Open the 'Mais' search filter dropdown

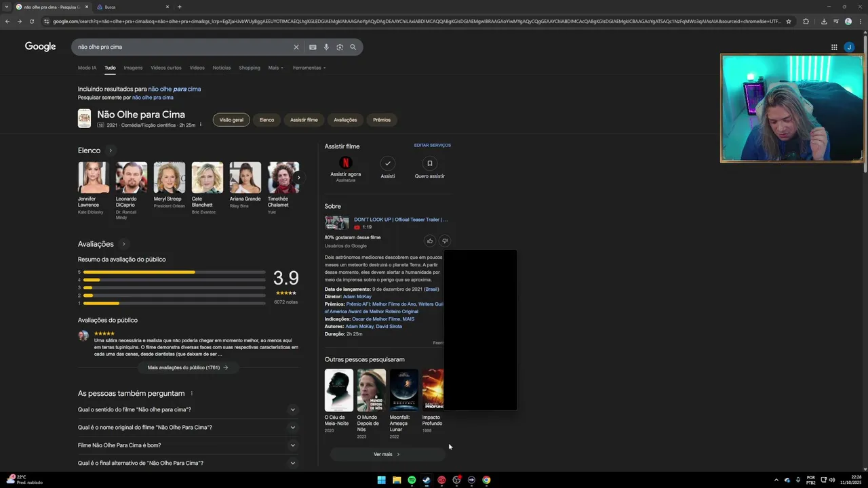click(275, 68)
